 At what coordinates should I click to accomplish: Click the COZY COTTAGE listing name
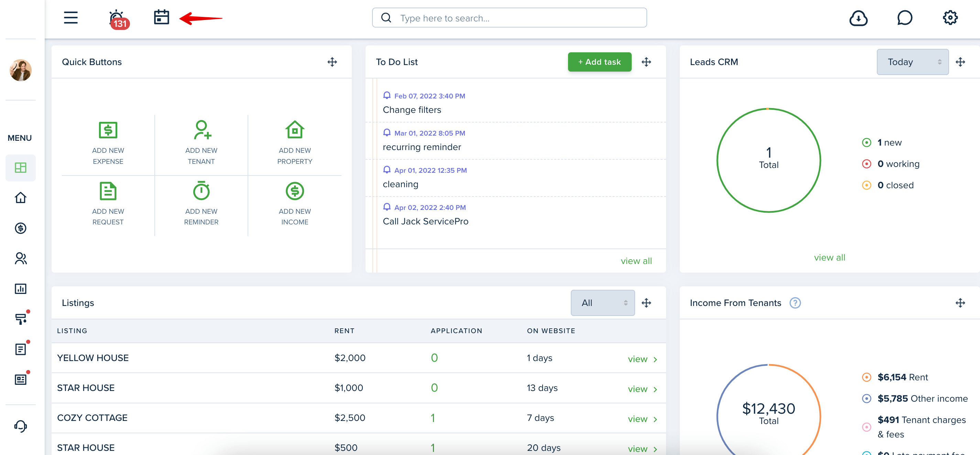[x=92, y=418]
